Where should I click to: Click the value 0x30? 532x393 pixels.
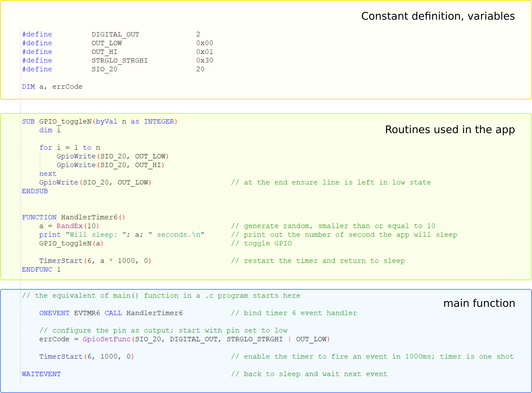[205, 60]
